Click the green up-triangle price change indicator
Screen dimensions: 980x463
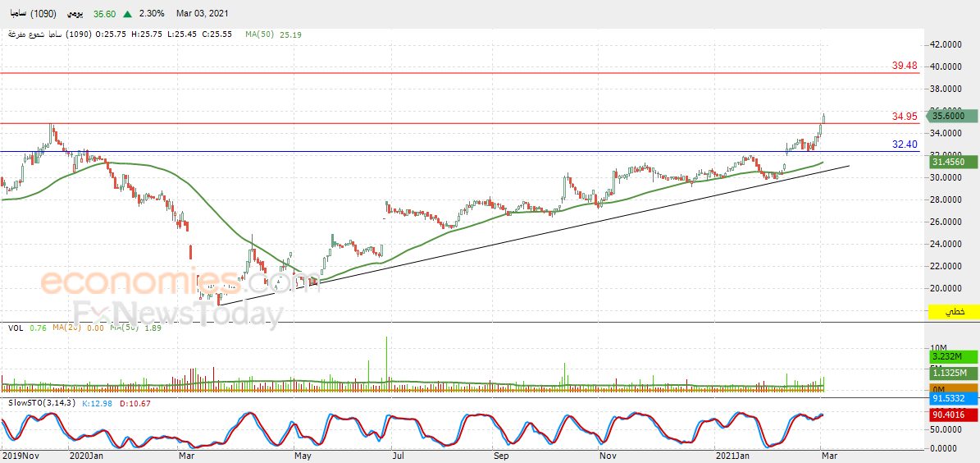pyautogui.click(x=128, y=13)
